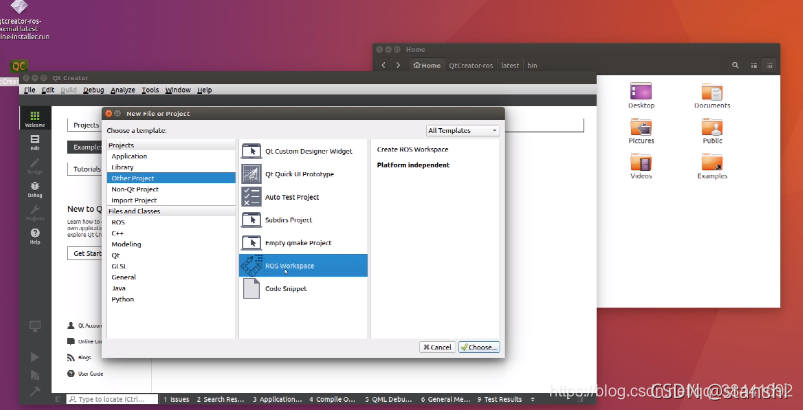Select ROS Workspace template
803x410 pixels.
303,266
